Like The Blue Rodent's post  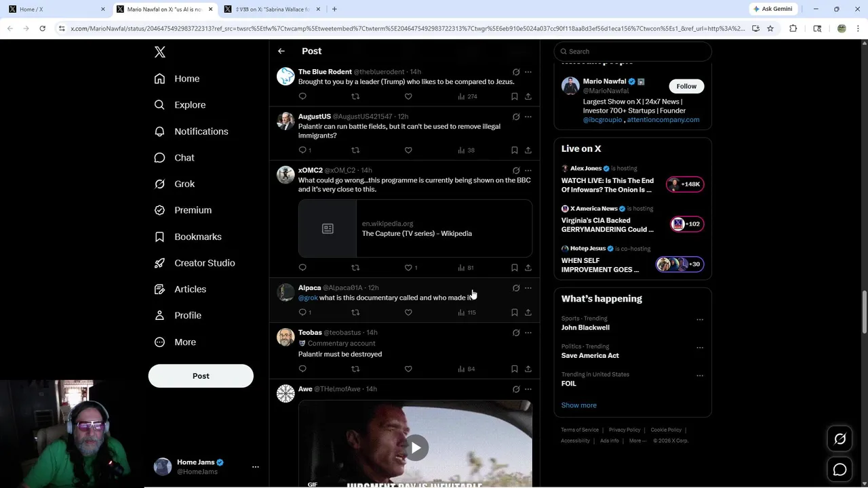[x=408, y=96]
